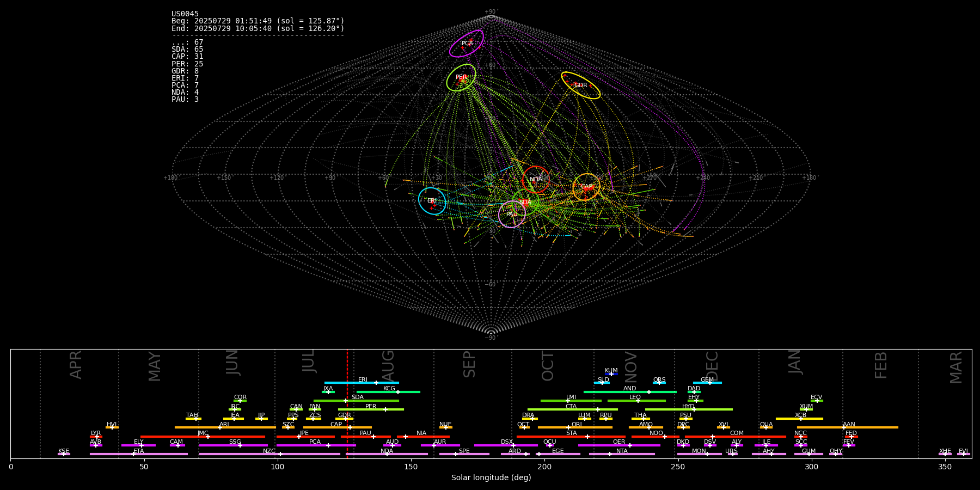The image size is (980, 490).
Task: Click the cyan ERI activity bar in the timeline
Action: pos(362,383)
